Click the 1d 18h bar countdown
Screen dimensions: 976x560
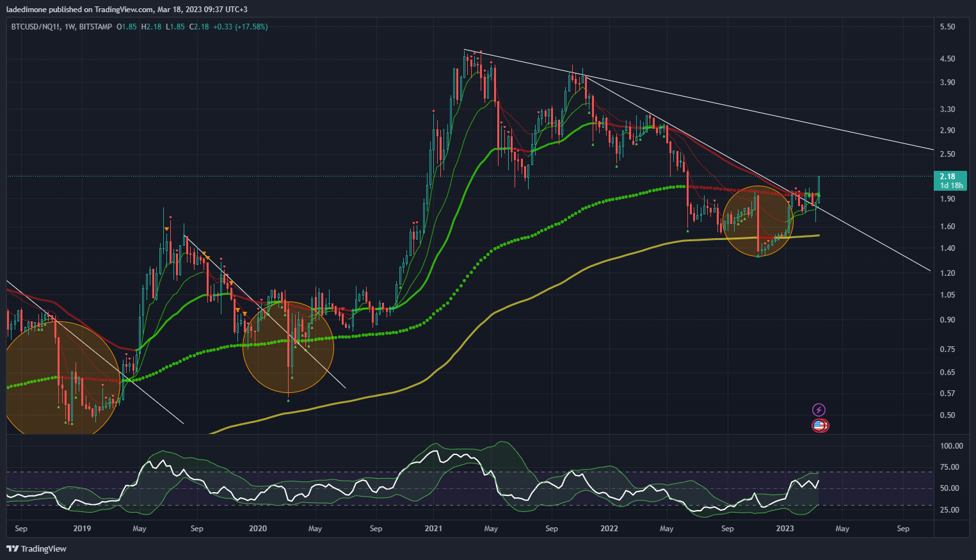click(x=951, y=186)
